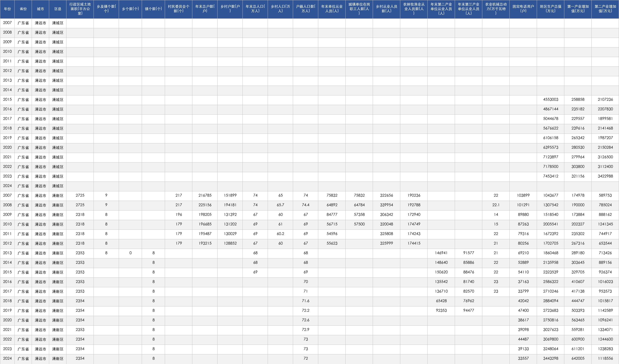Select the 第二产业增加值(万元) header
The height and width of the screenshot is (364, 619).
tap(605, 9)
